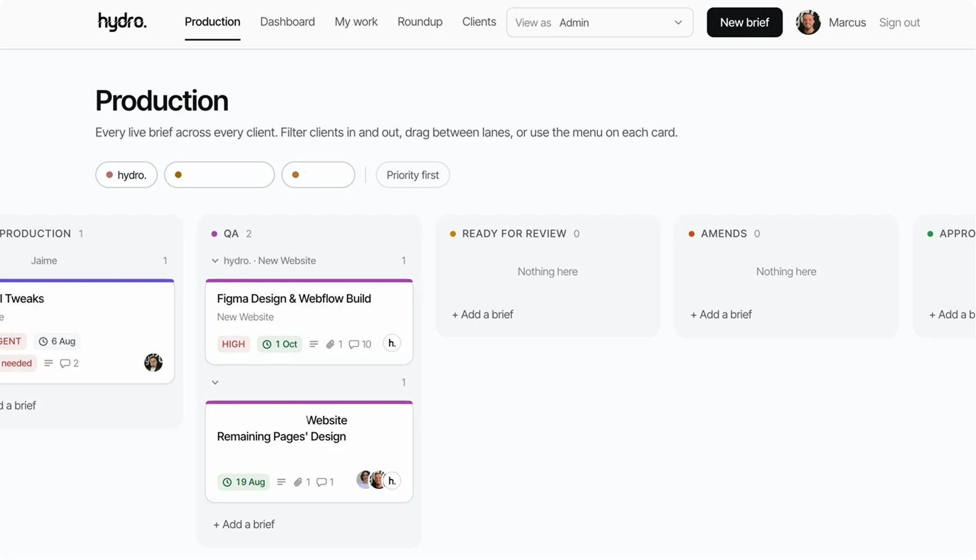The image size is (976, 560).
Task: Open the Remaining Pages' Design card title
Action: [x=282, y=428]
